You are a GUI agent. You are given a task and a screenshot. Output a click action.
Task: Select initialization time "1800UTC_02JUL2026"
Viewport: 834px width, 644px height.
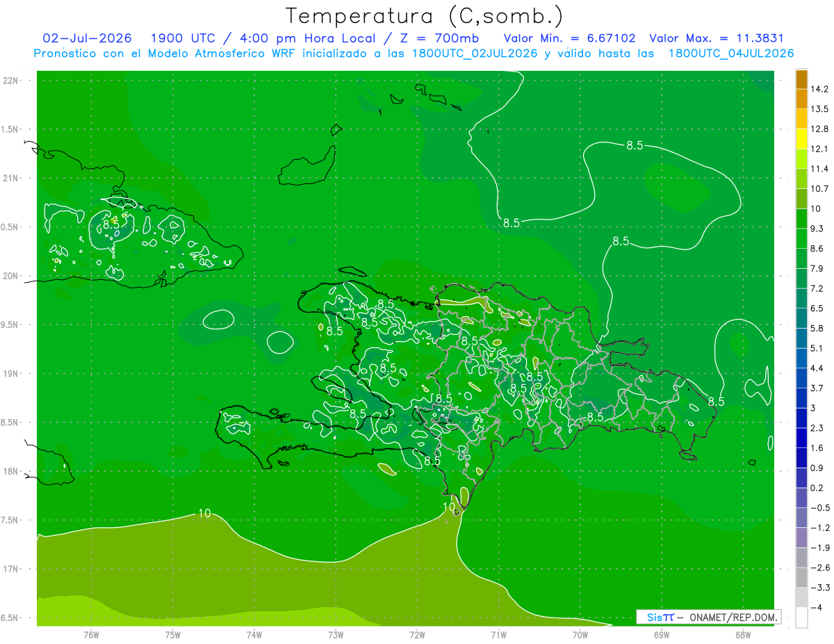[x=475, y=53]
